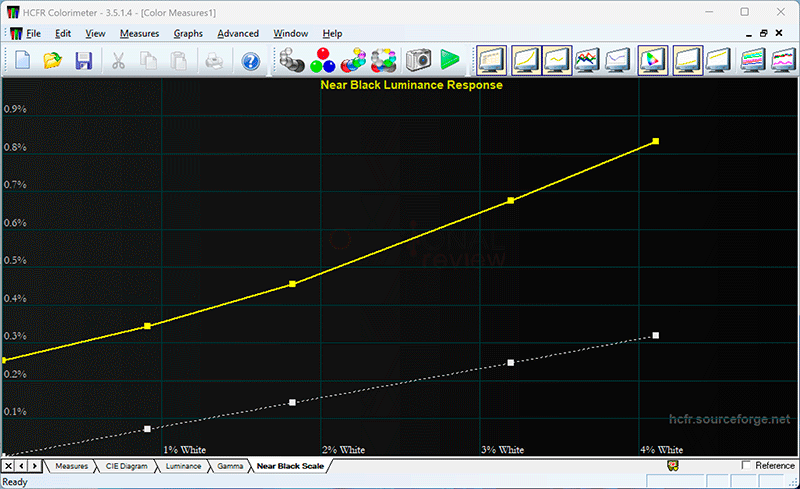Measure secondary colors with the multicolor spheres icon
This screenshot has height=489, width=800.
click(354, 60)
